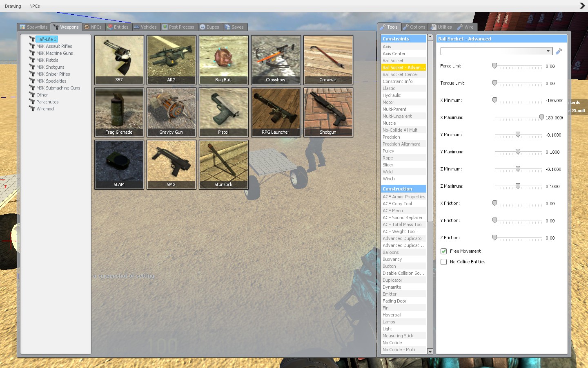Viewport: 588px width, 368px height.
Task: Open the Drawing menu
Action: coord(13,6)
